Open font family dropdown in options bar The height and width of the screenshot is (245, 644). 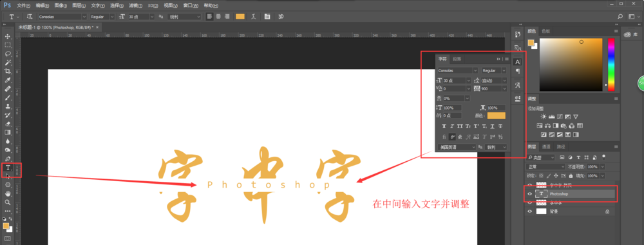pos(84,17)
